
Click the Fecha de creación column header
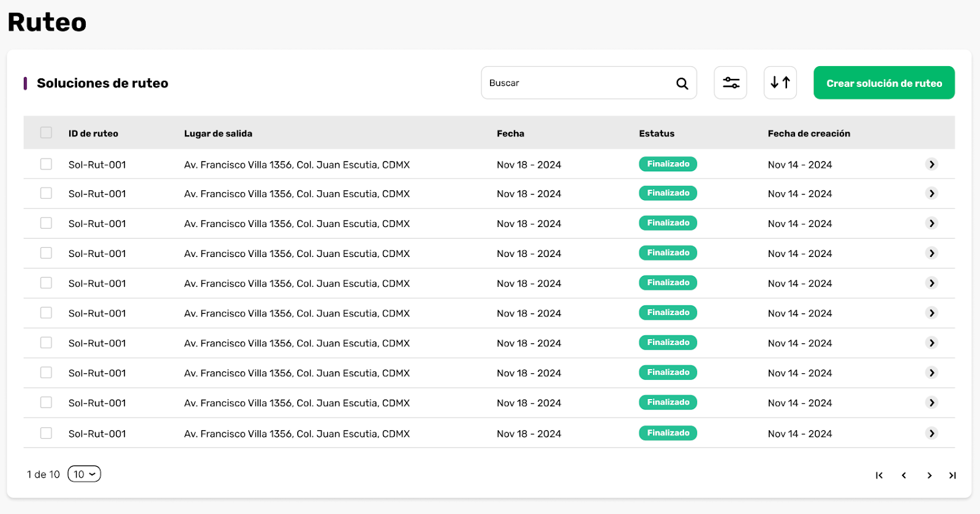[809, 133]
